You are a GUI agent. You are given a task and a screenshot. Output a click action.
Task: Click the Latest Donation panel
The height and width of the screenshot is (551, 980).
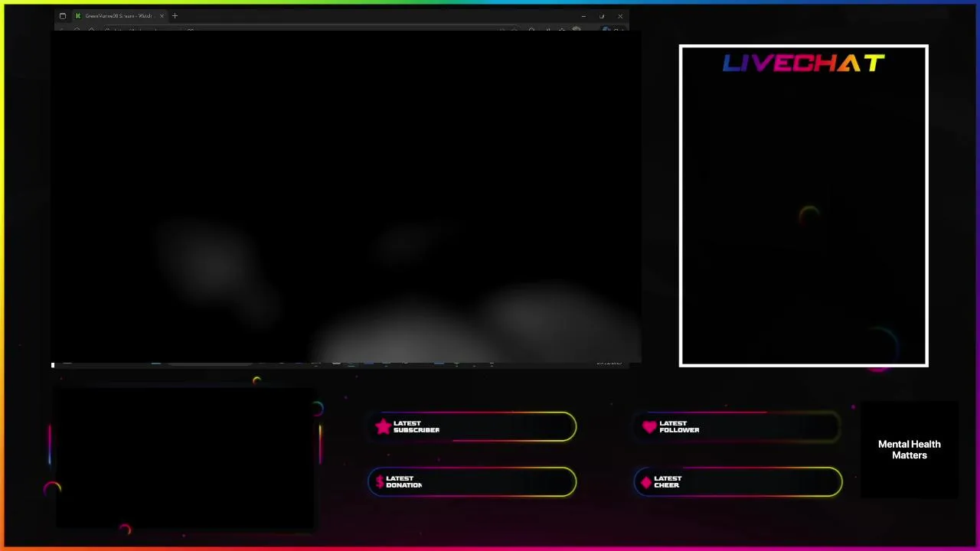[x=472, y=482]
